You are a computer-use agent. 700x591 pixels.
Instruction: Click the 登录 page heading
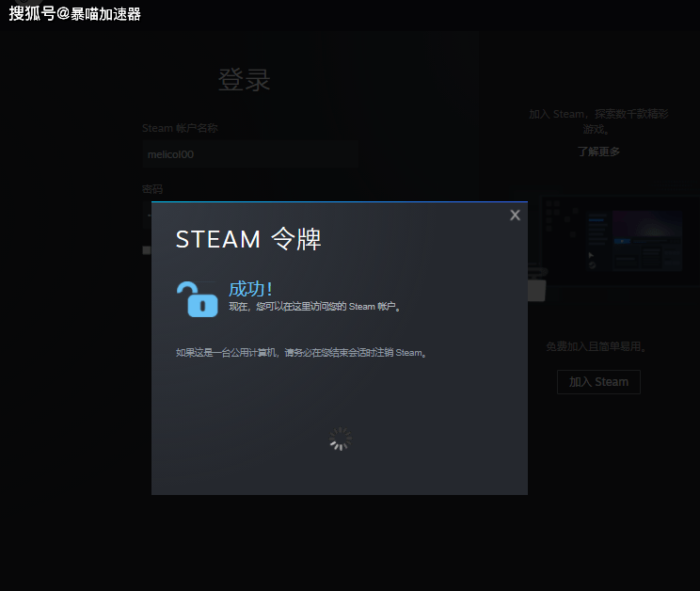(x=245, y=80)
